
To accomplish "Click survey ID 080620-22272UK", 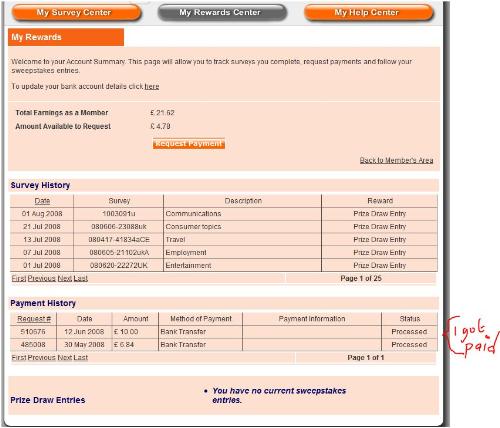I will [119, 266].
